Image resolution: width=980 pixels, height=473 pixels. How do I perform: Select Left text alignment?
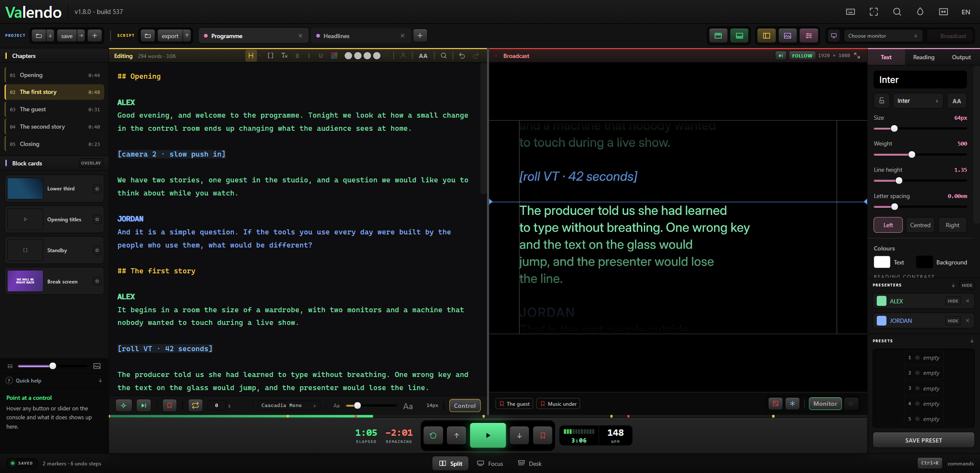888,225
